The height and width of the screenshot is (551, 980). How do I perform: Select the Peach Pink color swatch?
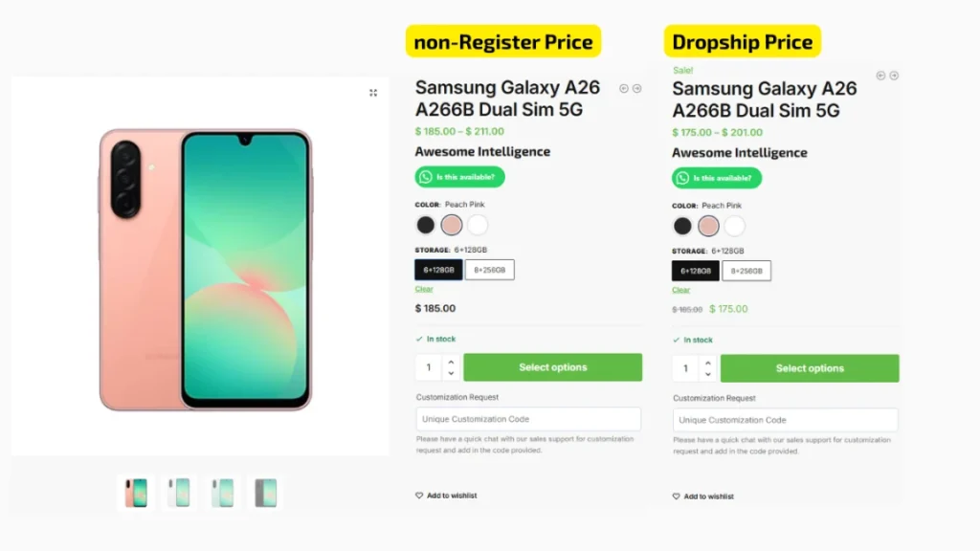(x=451, y=225)
